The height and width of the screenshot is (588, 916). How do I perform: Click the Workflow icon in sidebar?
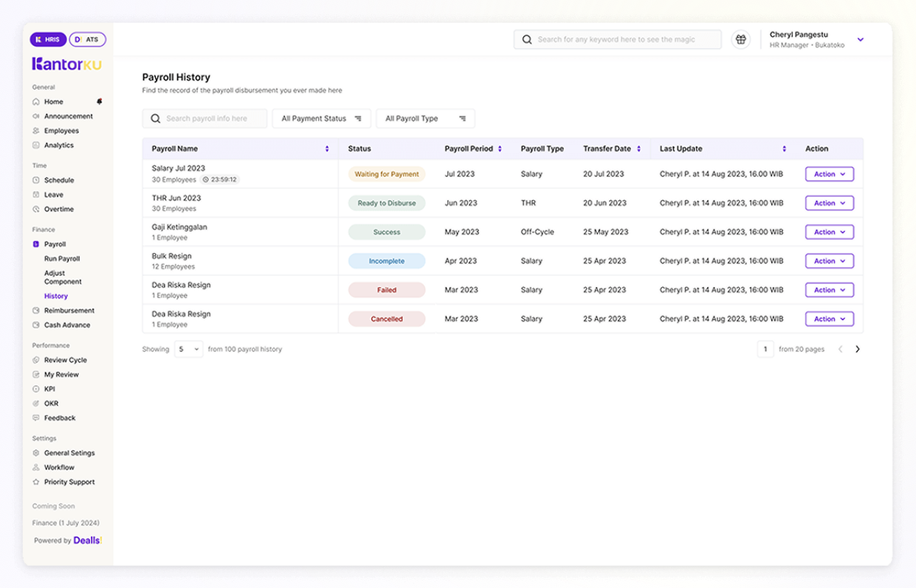coord(36,468)
